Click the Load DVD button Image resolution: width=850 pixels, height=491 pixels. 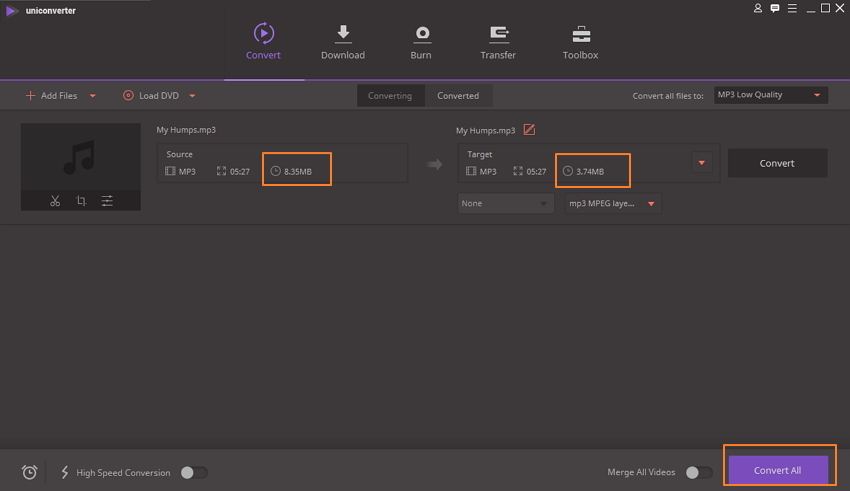click(151, 95)
